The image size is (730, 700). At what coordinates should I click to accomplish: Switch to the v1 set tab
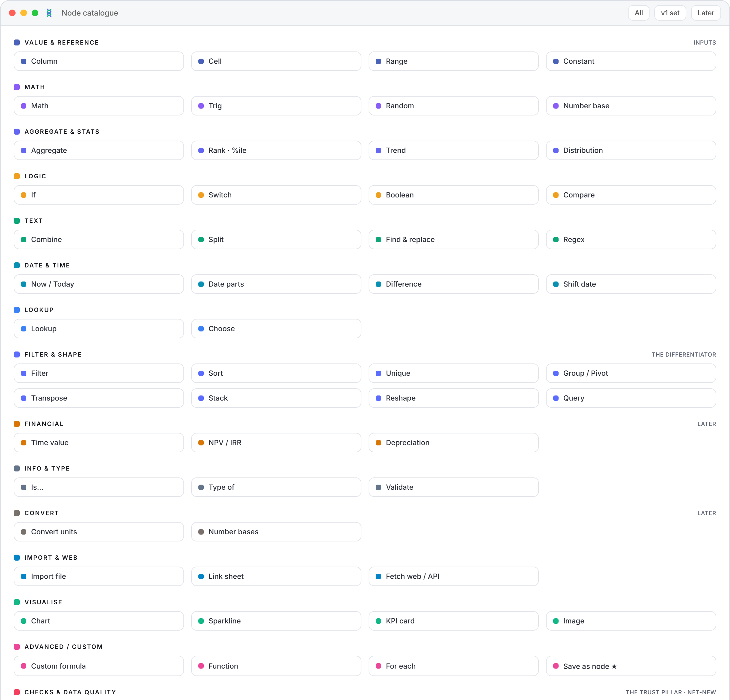[670, 13]
